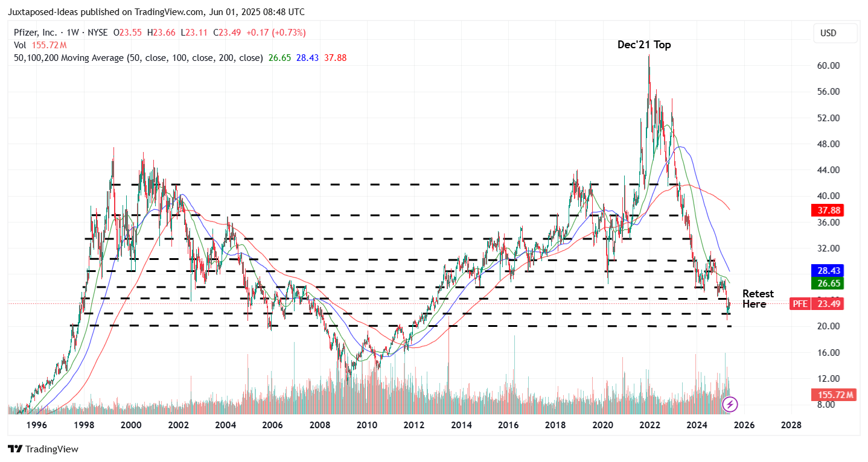Click the TradingView logo
Screen dimensions: 868x462
[43, 449]
